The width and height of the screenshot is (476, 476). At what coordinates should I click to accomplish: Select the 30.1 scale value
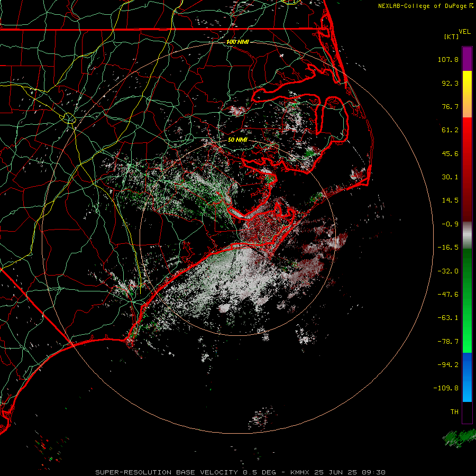click(450, 177)
